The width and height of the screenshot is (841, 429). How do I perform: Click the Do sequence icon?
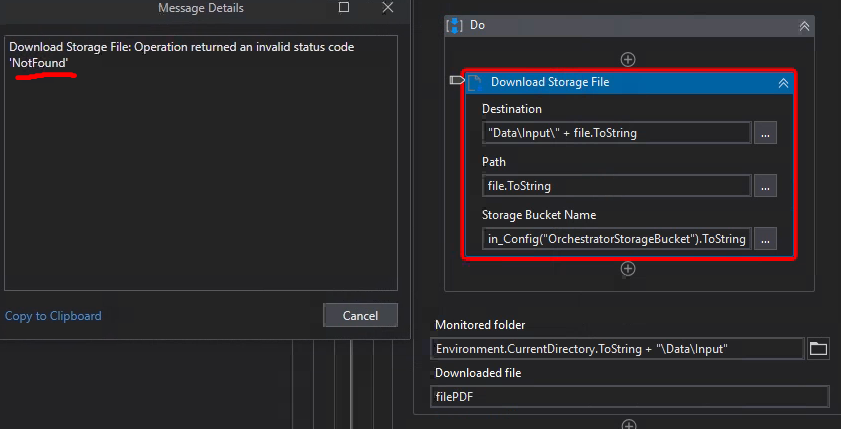454,25
